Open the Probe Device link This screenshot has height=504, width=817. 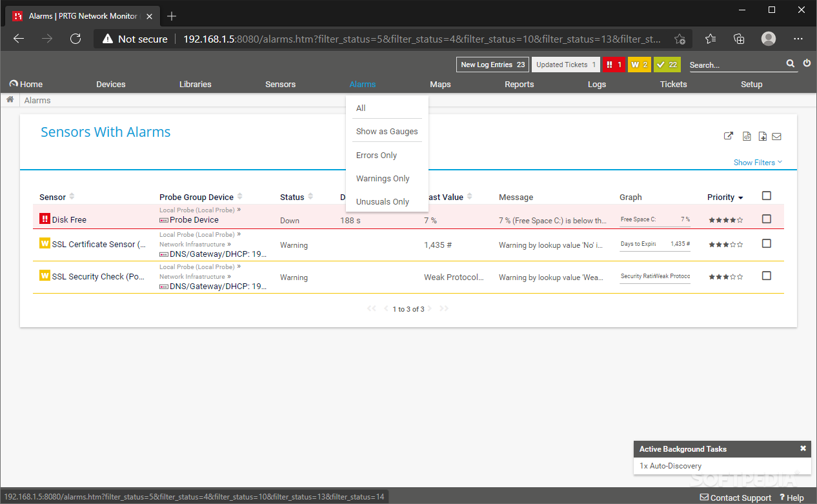pyautogui.click(x=194, y=219)
